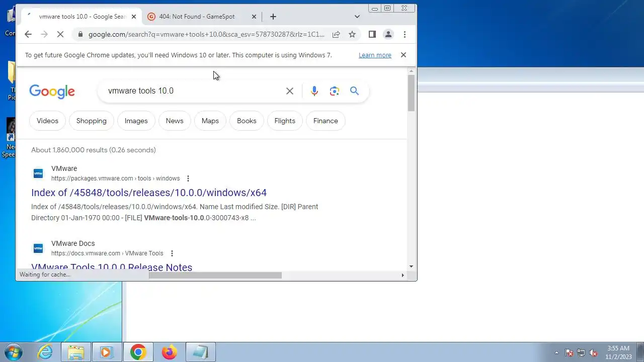Open Action Center flag icon in tray

tap(569, 353)
